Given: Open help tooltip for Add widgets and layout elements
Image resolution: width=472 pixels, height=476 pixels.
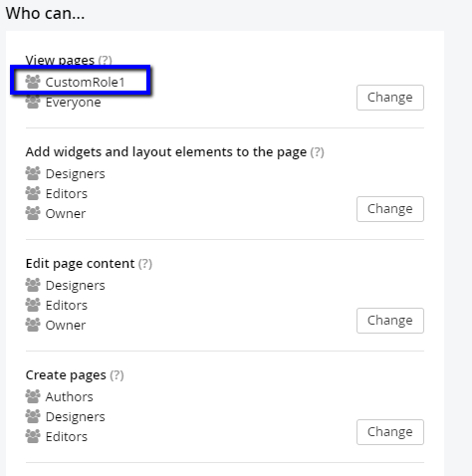Looking at the screenshot, I should (x=317, y=152).
